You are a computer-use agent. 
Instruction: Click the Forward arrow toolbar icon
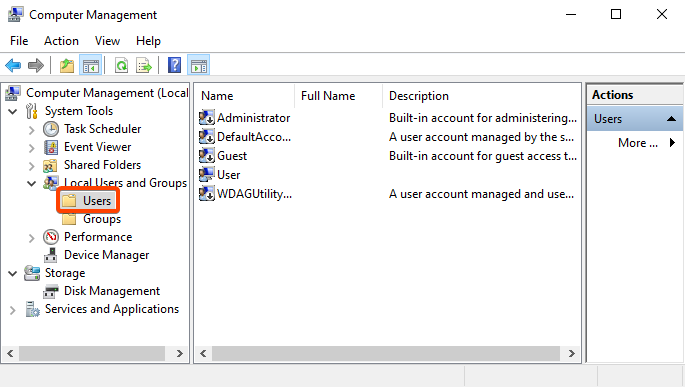pos(36,66)
